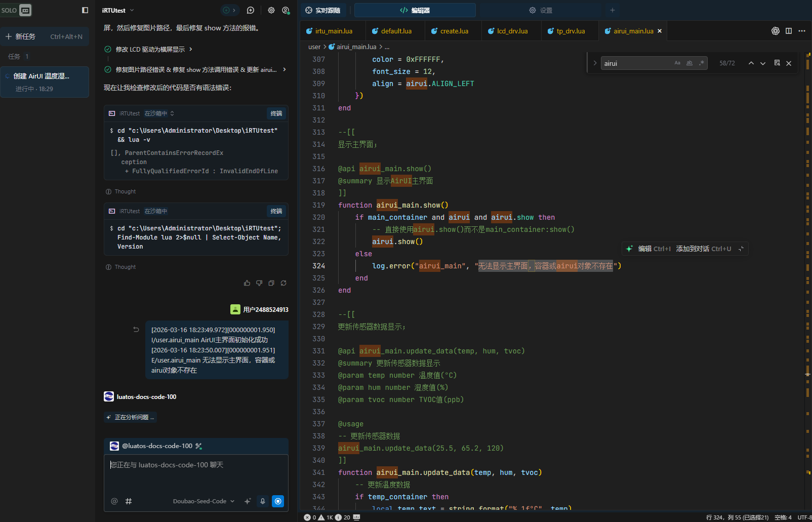Click the sparkle optimize prompt icon
Screen dimensions: 812x522
[248, 501]
